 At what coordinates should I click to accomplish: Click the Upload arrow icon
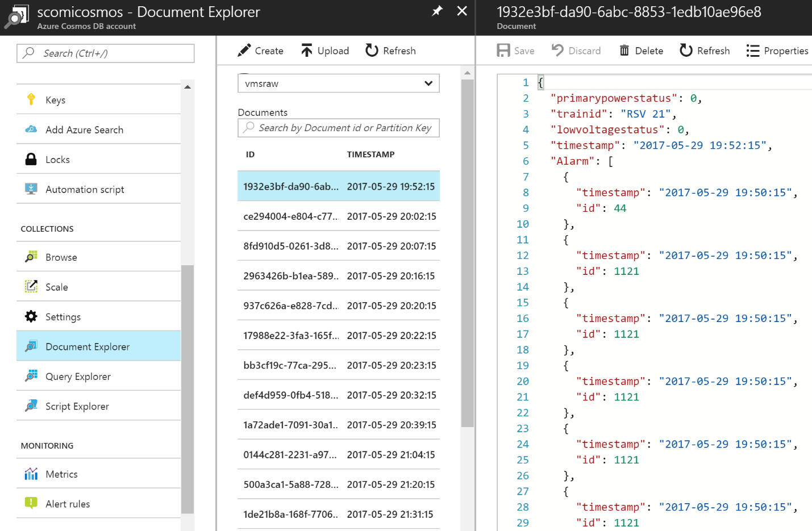point(307,51)
